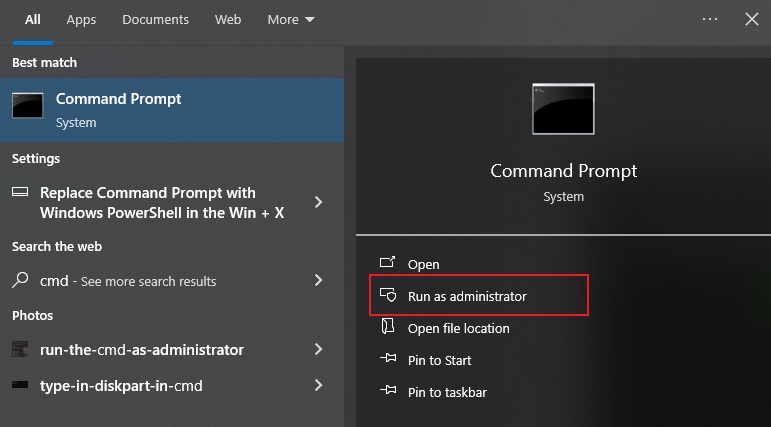Switch to the Documents tab
This screenshot has height=427, width=771.
pyautogui.click(x=155, y=20)
